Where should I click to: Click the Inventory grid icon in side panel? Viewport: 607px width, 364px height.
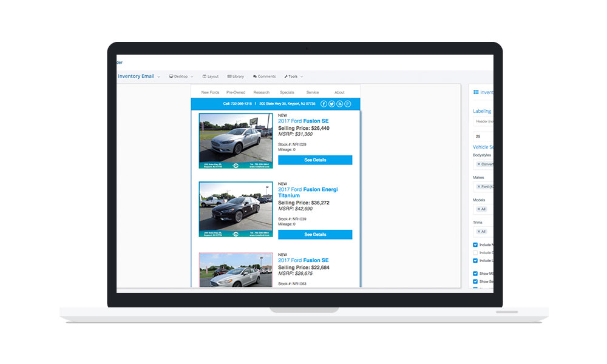coord(476,92)
